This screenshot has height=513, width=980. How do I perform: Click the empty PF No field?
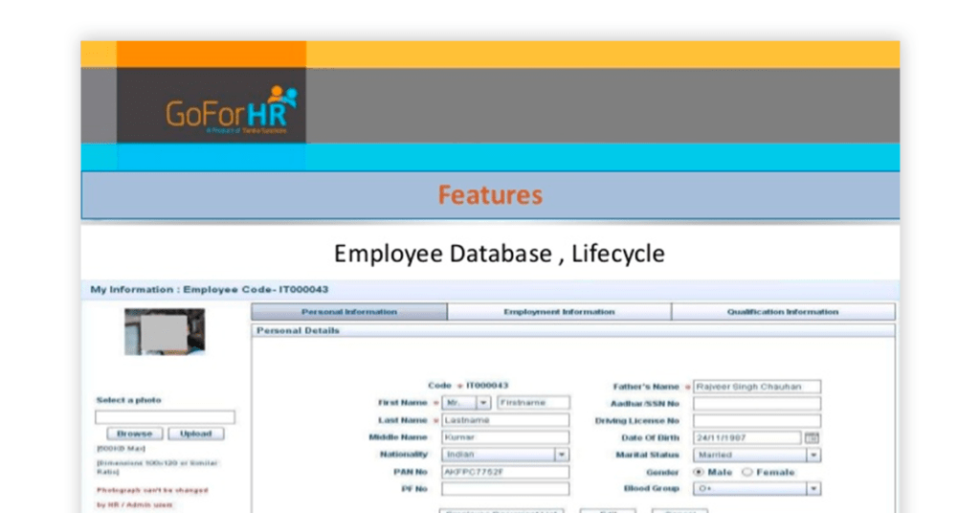click(x=505, y=489)
